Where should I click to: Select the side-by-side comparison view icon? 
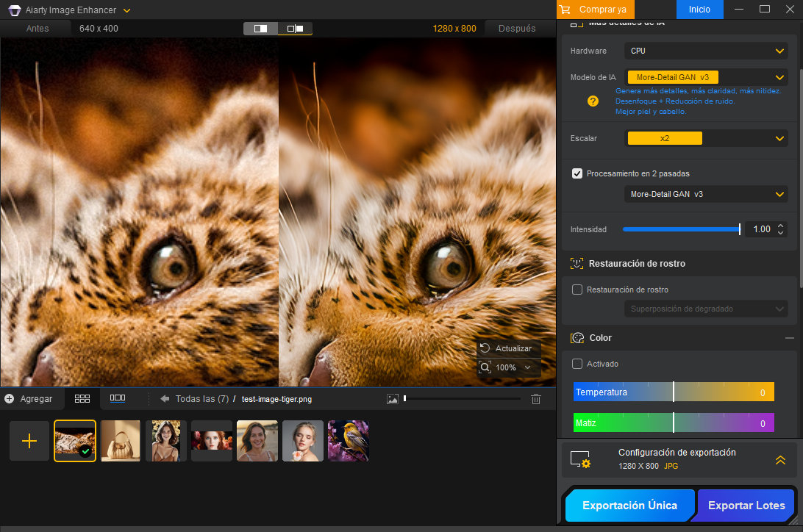[x=295, y=29]
